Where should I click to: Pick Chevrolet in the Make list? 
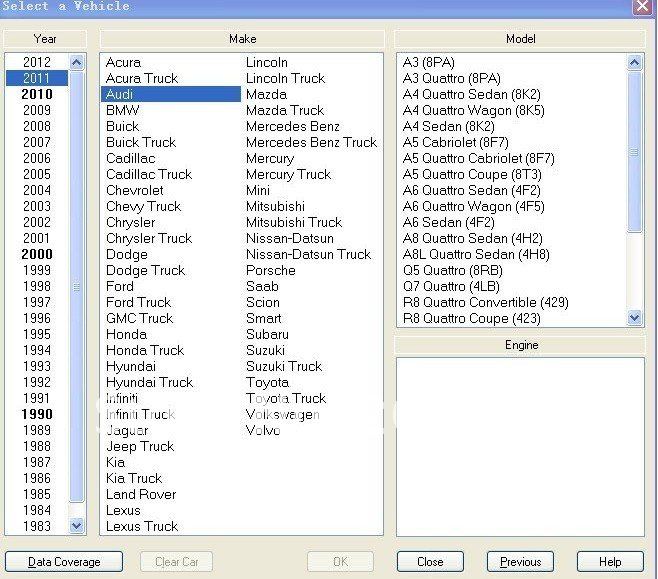click(135, 190)
